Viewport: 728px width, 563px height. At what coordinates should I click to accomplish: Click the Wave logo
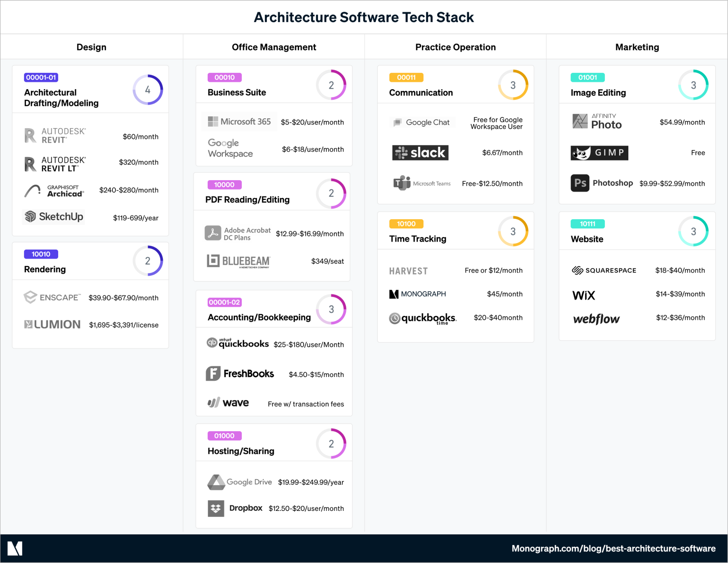(228, 402)
